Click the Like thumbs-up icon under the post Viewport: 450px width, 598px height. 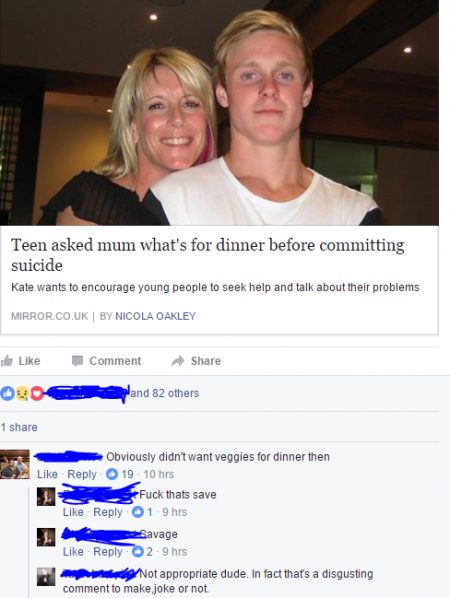[7, 360]
